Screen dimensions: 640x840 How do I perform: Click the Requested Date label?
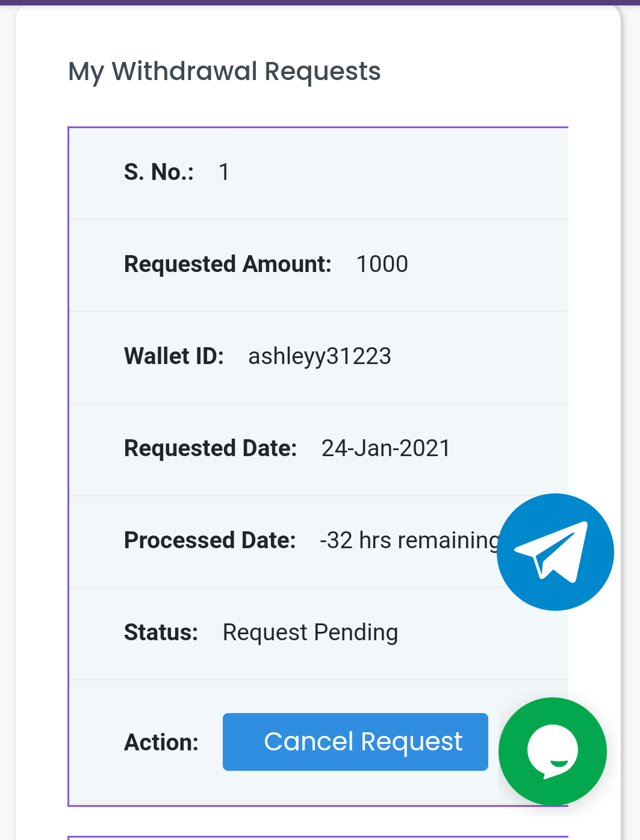tap(210, 448)
